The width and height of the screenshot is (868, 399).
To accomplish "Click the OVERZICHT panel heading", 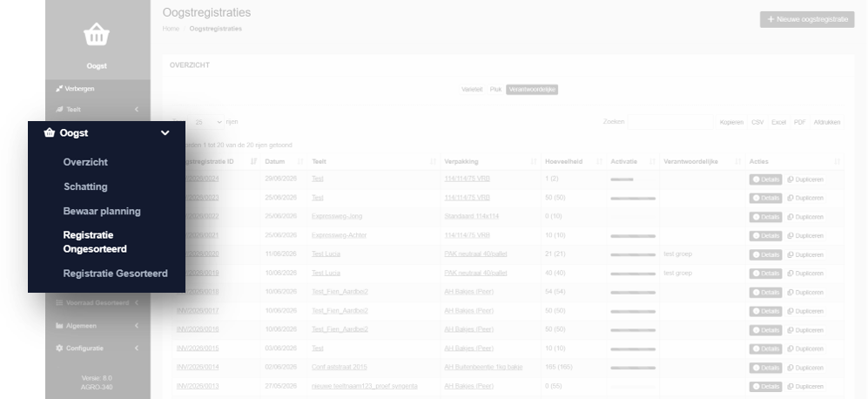I will tap(189, 65).
